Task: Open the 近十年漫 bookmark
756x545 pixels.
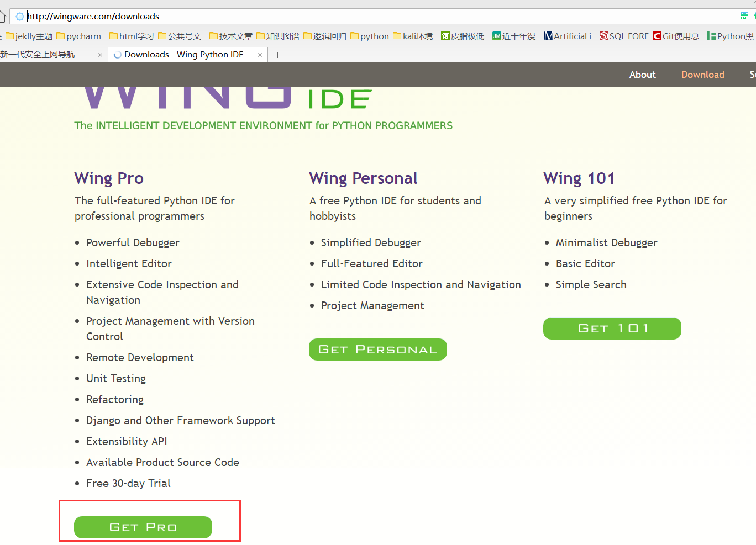Action: point(514,36)
